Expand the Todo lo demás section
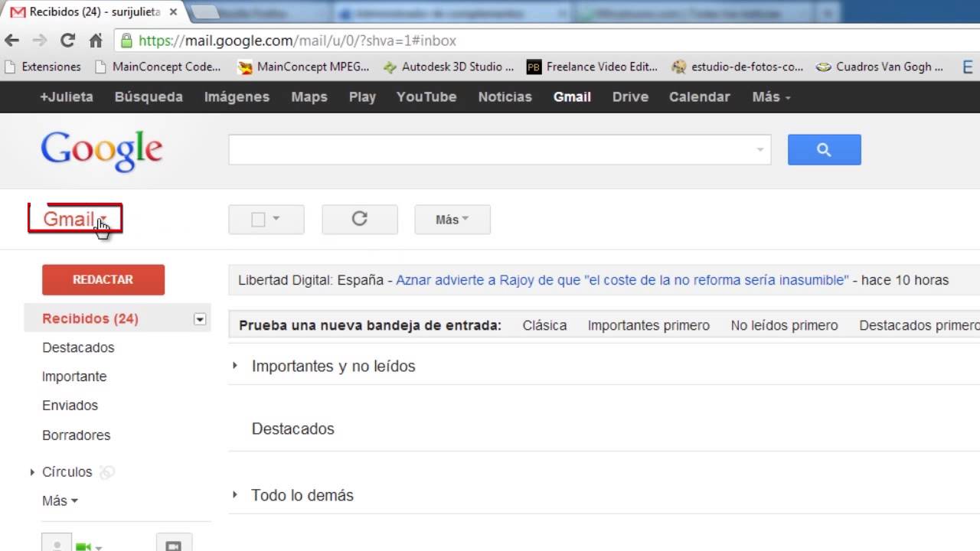 pyautogui.click(x=234, y=495)
